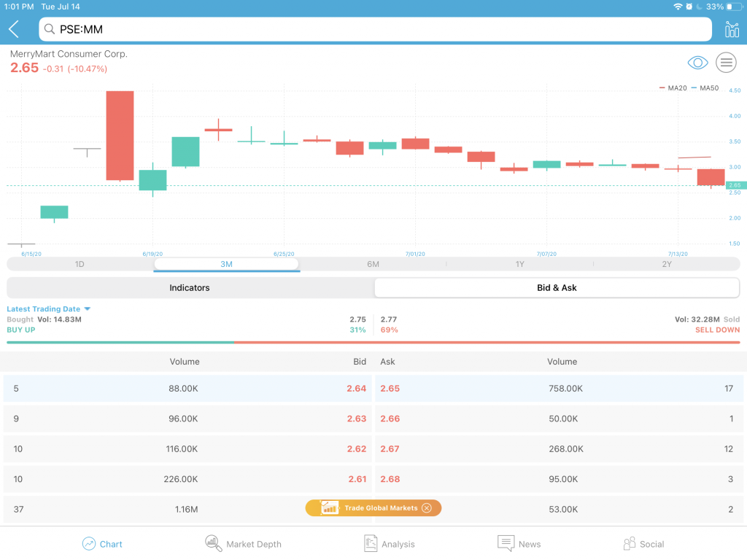Close the Trade Global Markets banner

click(x=427, y=508)
